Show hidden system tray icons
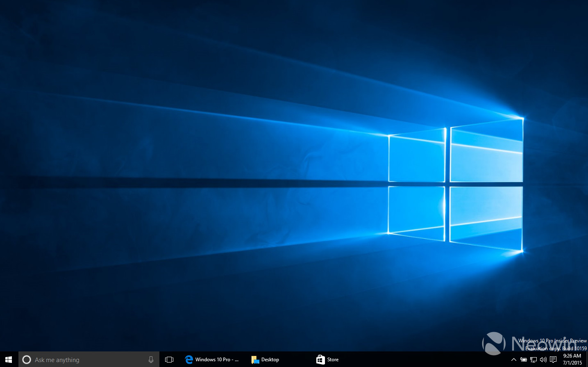588x367 pixels. pos(513,360)
